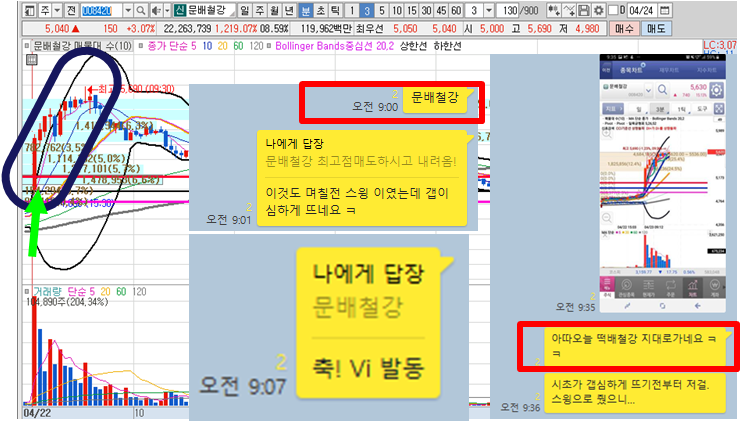Click the floppy disk save chart icon

[584, 10]
